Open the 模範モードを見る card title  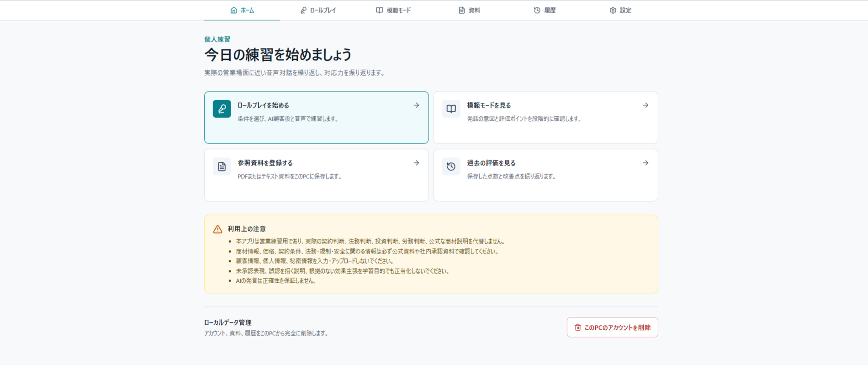tap(489, 105)
